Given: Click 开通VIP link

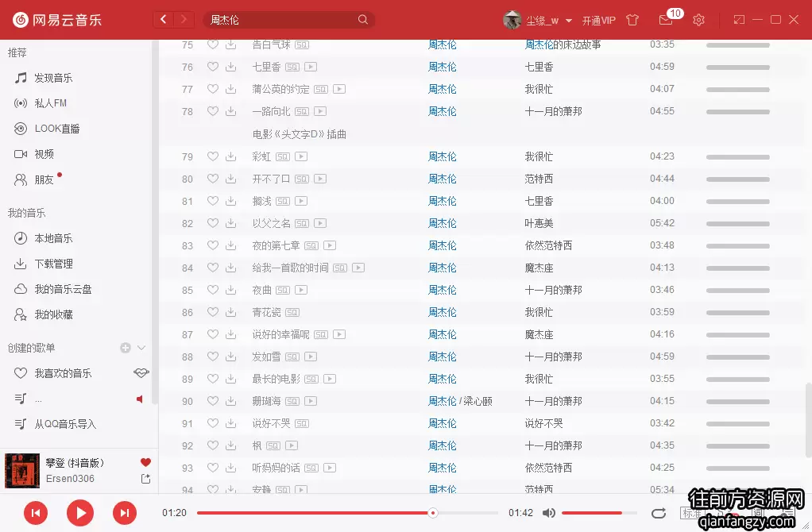Looking at the screenshot, I should coord(598,21).
